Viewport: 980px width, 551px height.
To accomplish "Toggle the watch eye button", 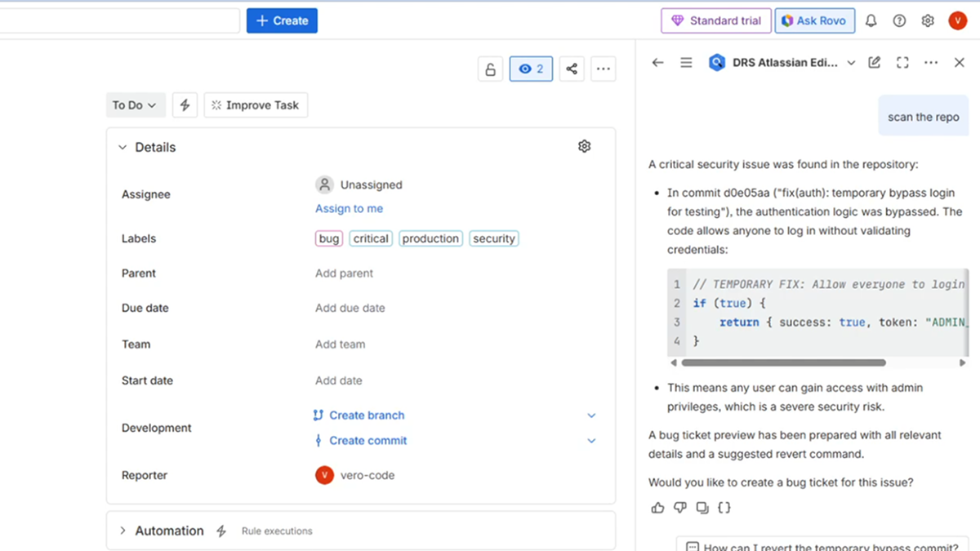I will [531, 69].
